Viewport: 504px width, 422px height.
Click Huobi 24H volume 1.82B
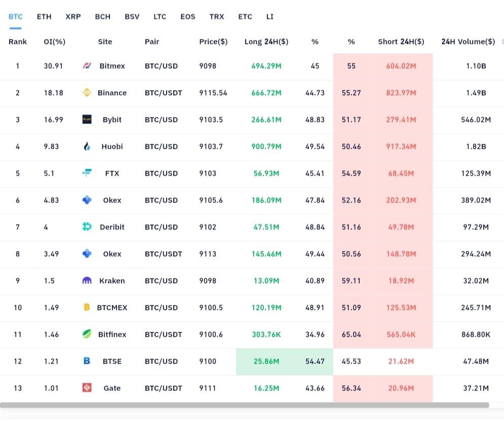click(476, 146)
